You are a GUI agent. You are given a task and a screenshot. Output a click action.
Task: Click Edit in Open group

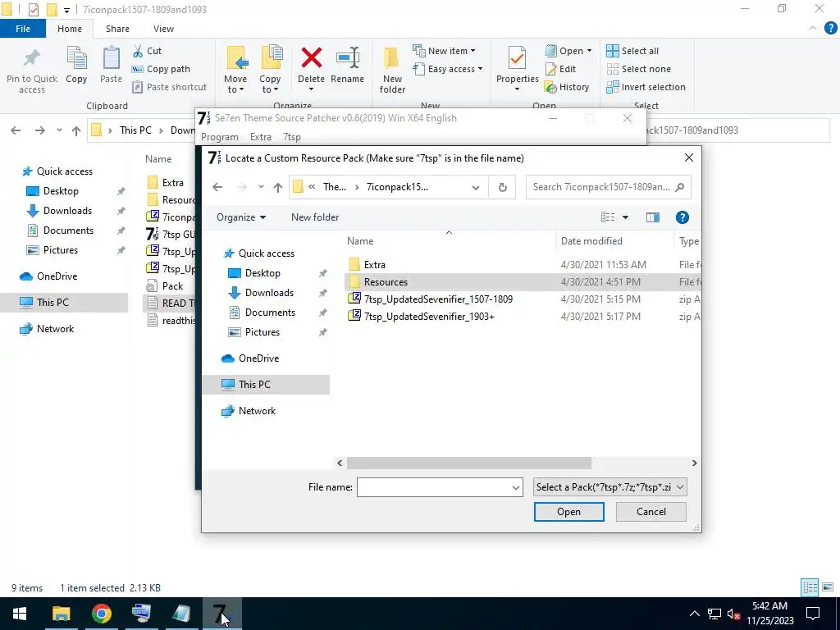(560, 69)
